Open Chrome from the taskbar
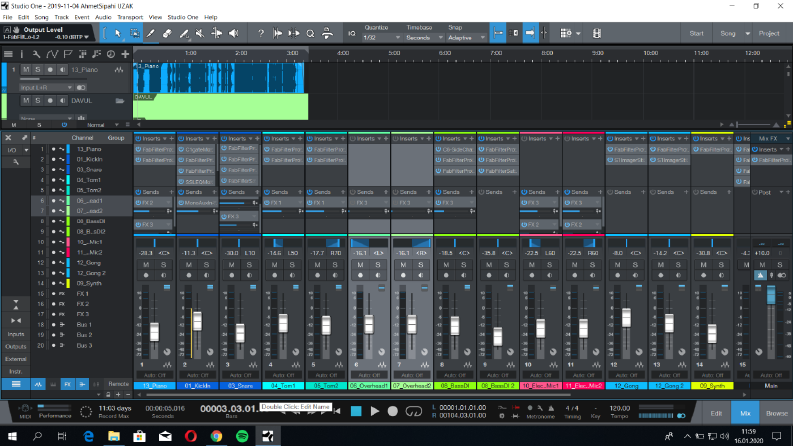 pyautogui.click(x=216, y=436)
